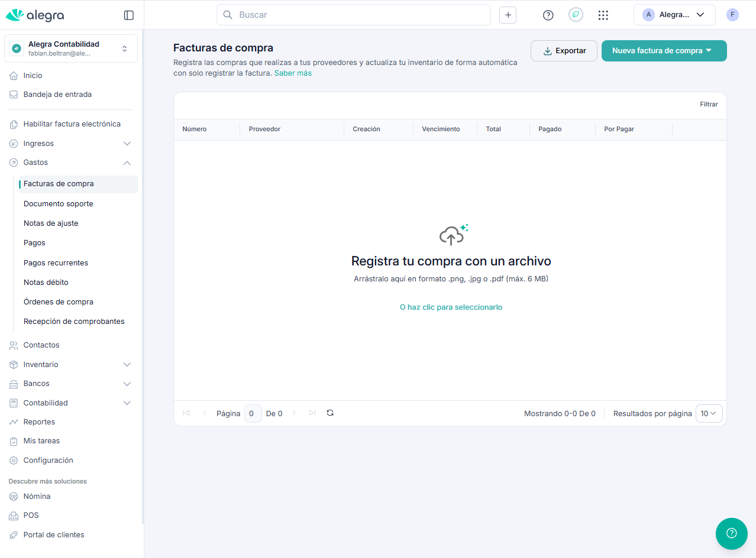756x558 pixels.
Task: Click the cloud upload icon
Action: point(452,235)
